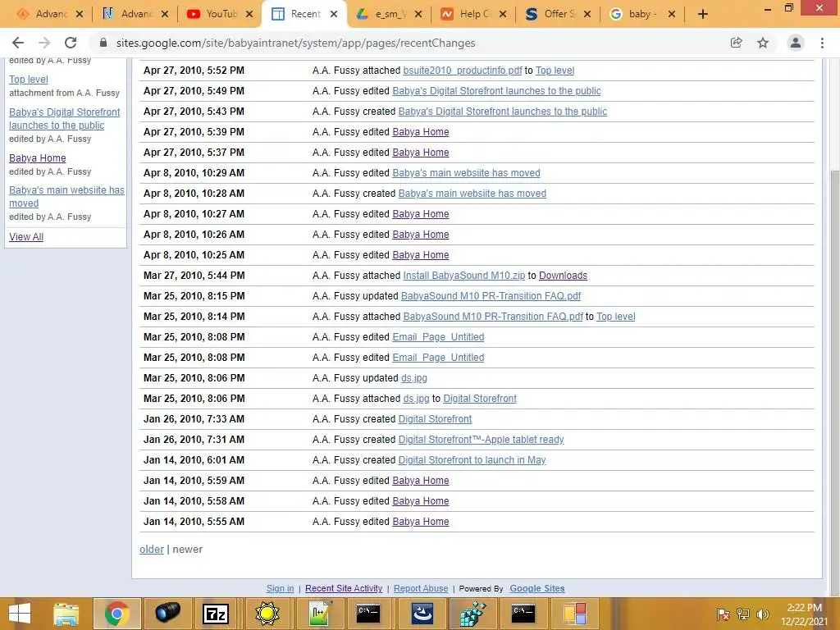
Task: Close the Recent changes tab
Action: click(x=334, y=15)
